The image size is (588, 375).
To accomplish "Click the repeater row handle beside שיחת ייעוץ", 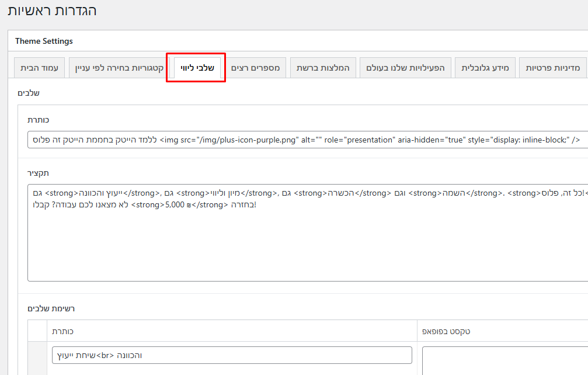I will point(37,357).
